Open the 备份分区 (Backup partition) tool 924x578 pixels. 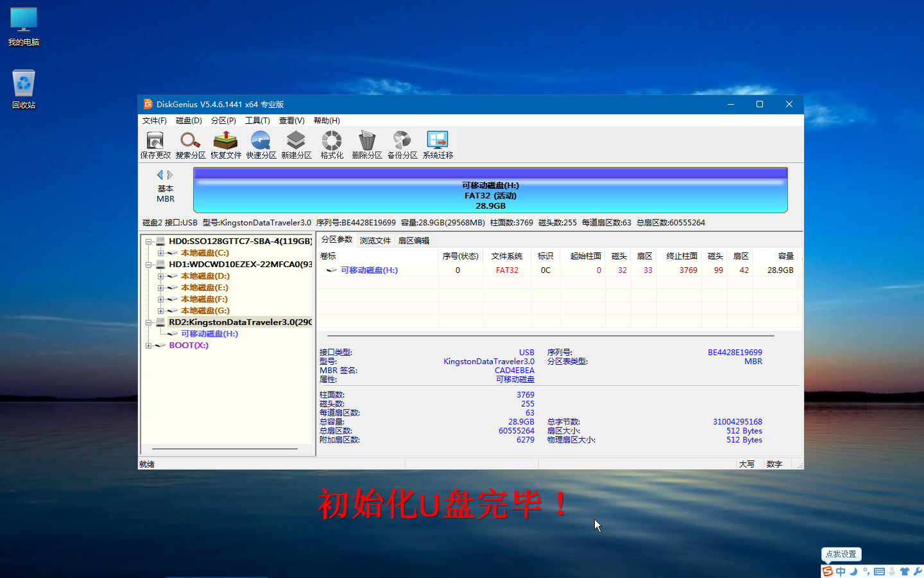pos(402,145)
